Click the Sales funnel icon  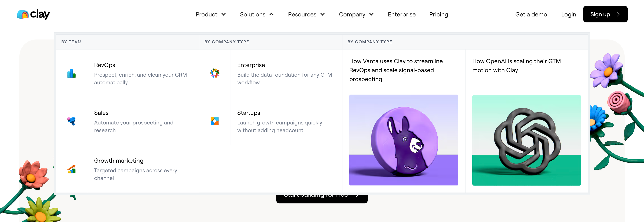click(x=71, y=121)
